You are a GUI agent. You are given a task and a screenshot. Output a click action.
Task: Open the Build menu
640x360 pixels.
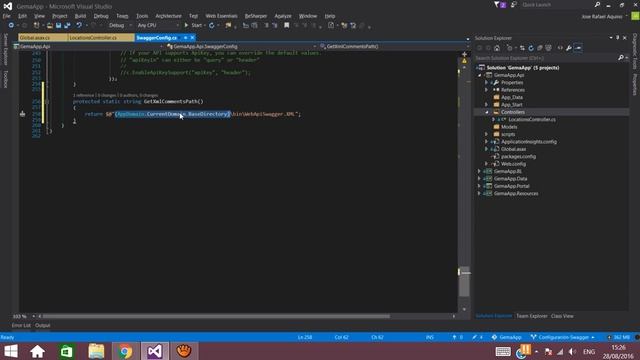pyautogui.click(x=80, y=16)
